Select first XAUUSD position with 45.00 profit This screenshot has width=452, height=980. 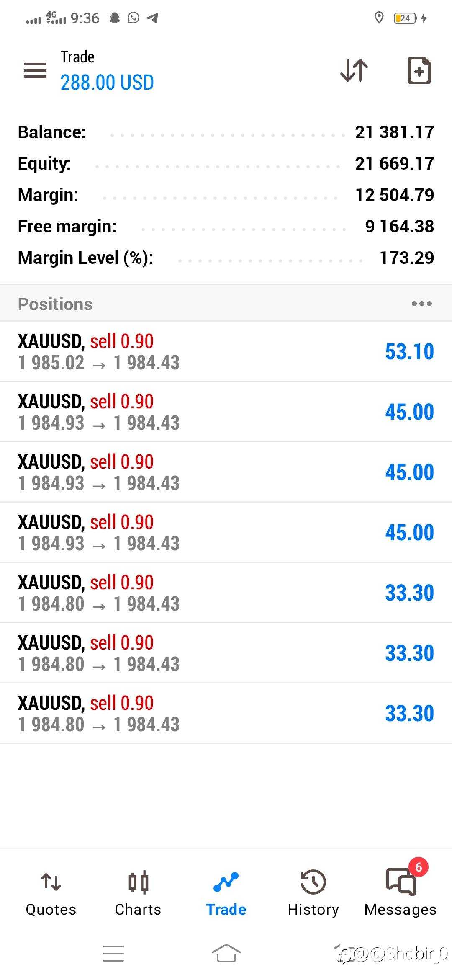click(x=226, y=412)
